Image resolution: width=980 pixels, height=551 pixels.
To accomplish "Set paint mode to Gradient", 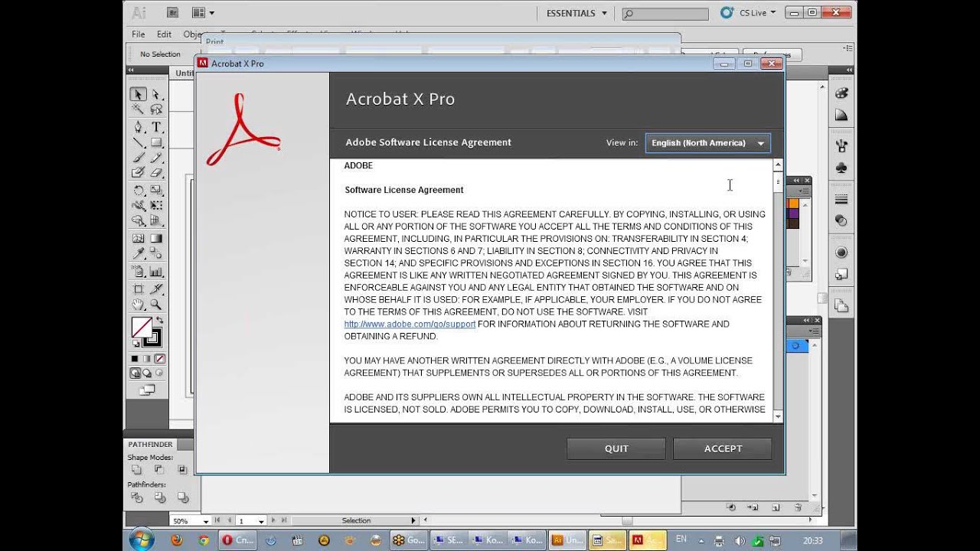I will pos(147,359).
